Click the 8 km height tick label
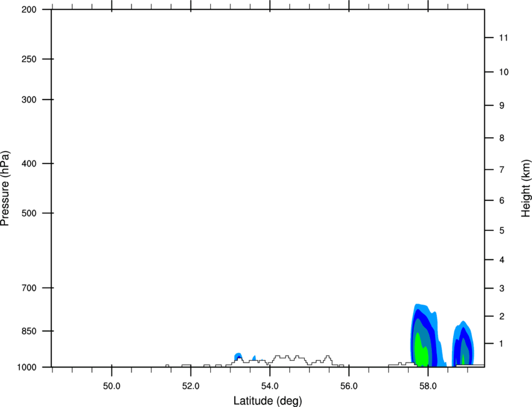Viewport: 532px width, 407px height. point(502,138)
